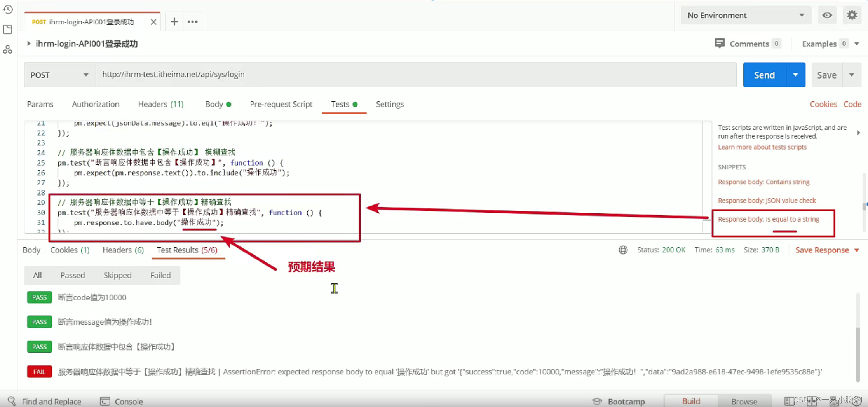The image size is (868, 407).
Task: Open the APIs sidebar icon
Action: [8, 50]
